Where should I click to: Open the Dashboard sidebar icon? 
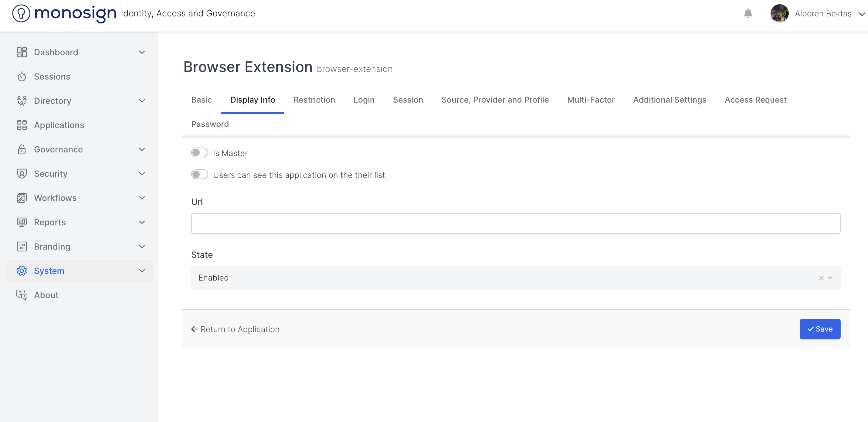click(x=22, y=52)
